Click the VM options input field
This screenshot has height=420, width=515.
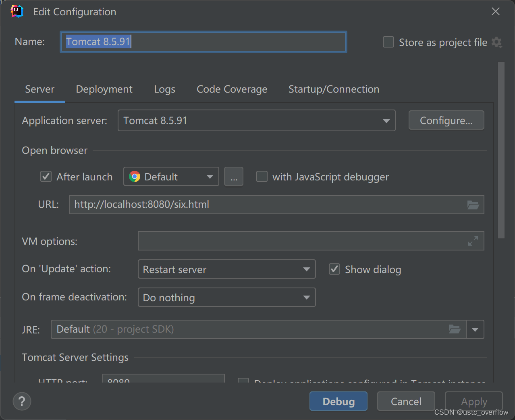(311, 241)
